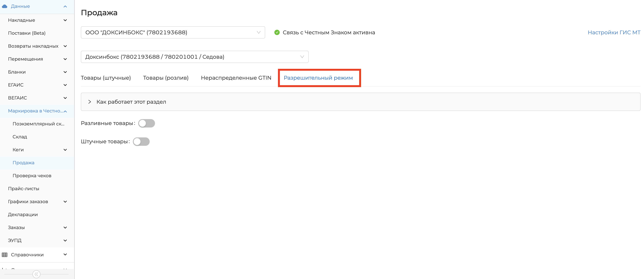
Task: Go to Проверка чеков in sidebar
Action: [x=32, y=176]
